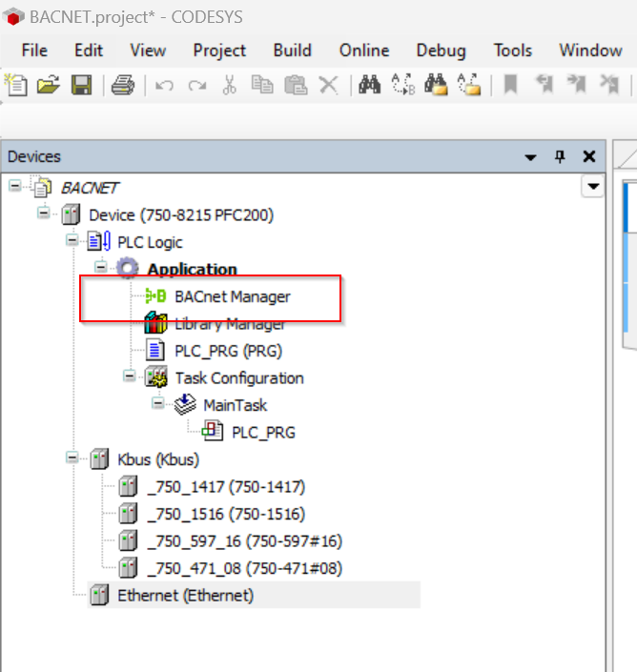Open the Edit menu

(89, 51)
